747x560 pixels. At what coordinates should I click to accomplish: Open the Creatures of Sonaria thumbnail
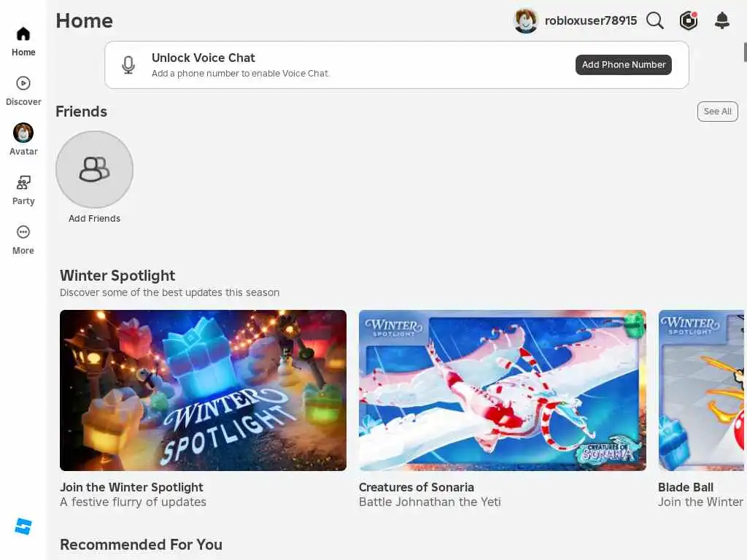(x=502, y=391)
